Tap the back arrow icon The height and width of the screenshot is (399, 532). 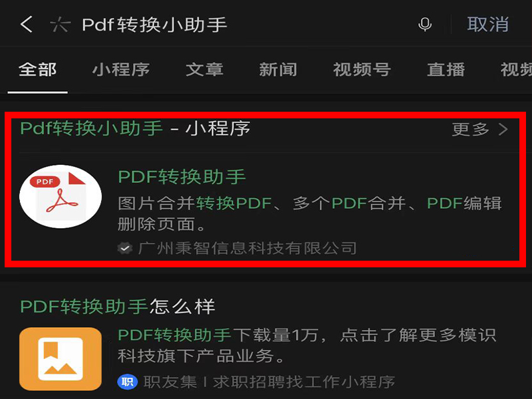click(x=27, y=25)
